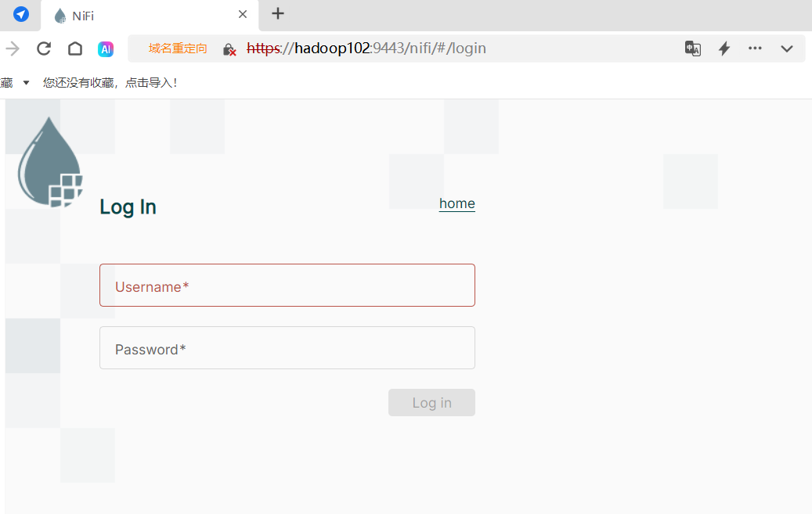Screen dimensions: 812x514
Task: Click the insecure connection padlock icon
Action: pos(229,49)
